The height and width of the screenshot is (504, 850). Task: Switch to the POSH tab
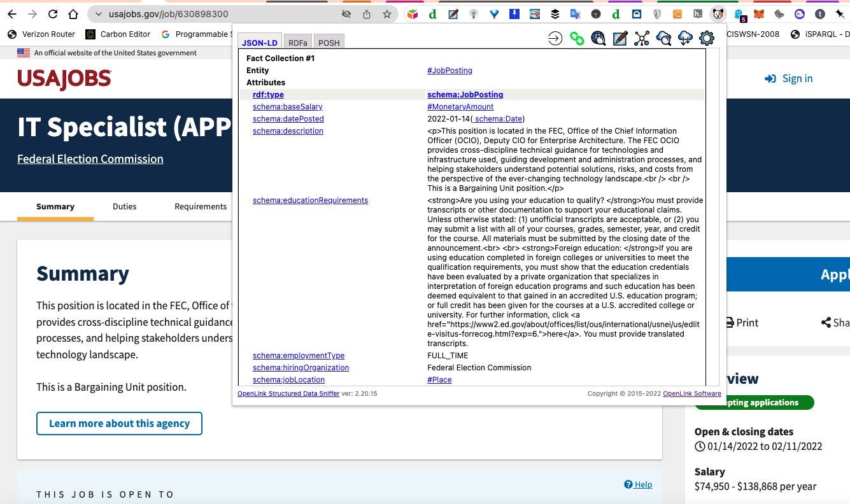[329, 43]
